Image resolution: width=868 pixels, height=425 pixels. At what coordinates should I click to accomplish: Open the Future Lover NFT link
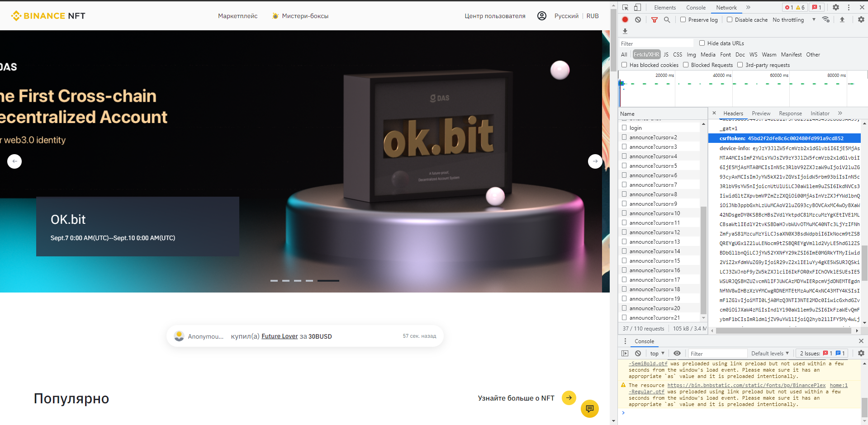[x=280, y=336]
